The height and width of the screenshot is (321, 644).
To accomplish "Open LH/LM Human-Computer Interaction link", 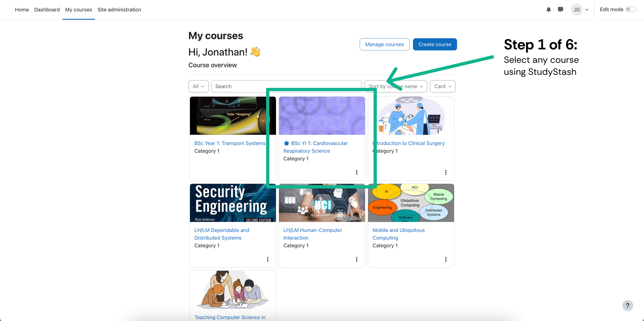I will click(313, 234).
